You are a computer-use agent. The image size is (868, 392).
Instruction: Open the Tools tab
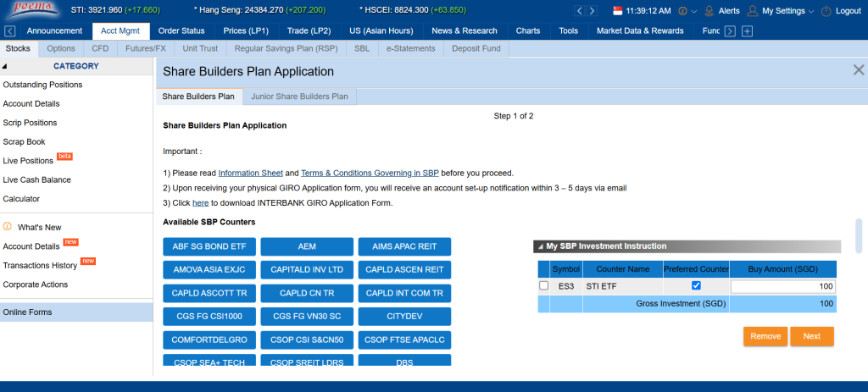569,31
